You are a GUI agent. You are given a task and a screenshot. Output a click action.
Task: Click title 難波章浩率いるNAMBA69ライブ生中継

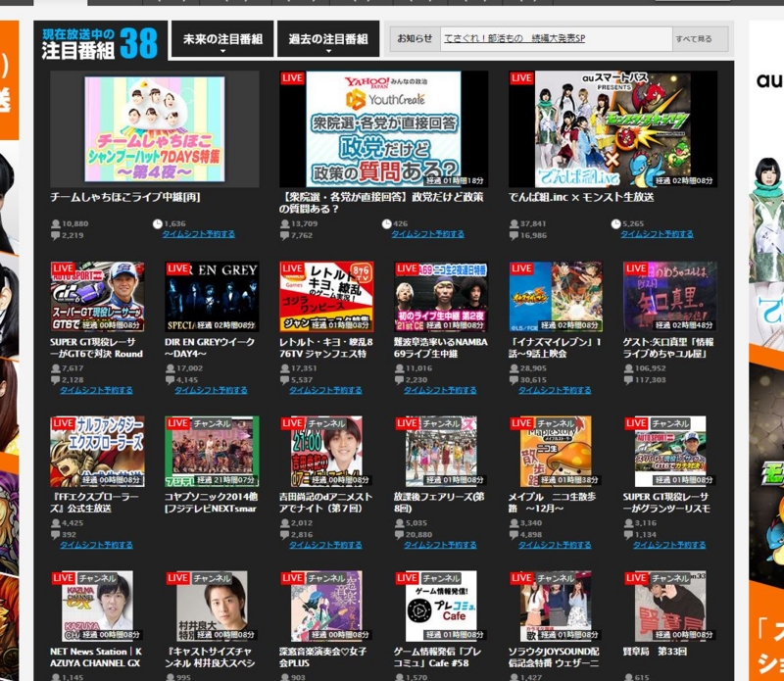pos(440,348)
